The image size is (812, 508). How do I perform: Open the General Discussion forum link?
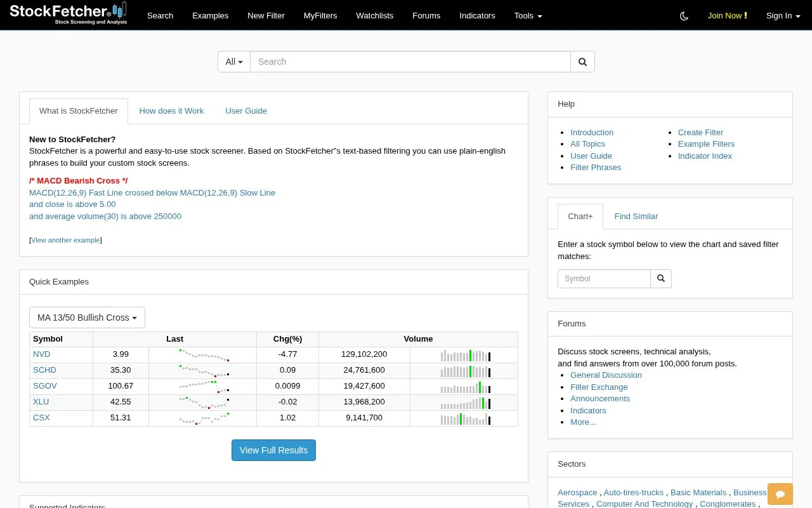(x=606, y=375)
